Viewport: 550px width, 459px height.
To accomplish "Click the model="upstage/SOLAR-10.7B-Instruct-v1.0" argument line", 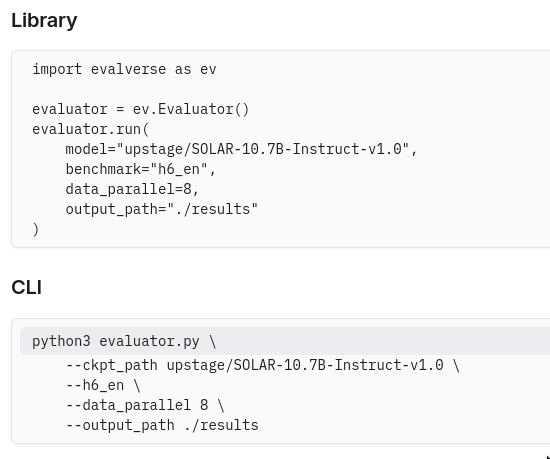I will coord(241,149).
